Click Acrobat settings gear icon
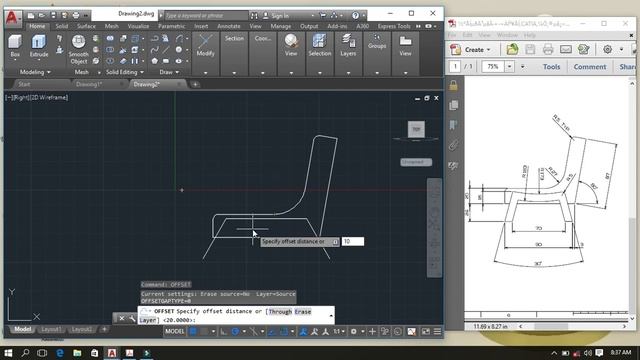 [607, 49]
